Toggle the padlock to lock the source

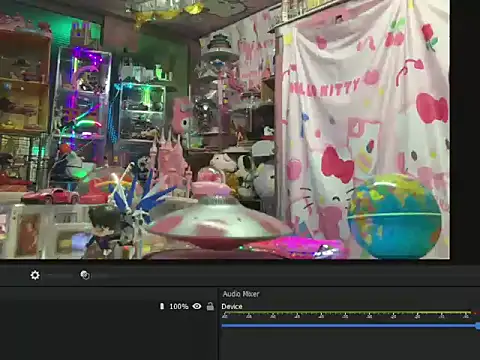(210, 306)
